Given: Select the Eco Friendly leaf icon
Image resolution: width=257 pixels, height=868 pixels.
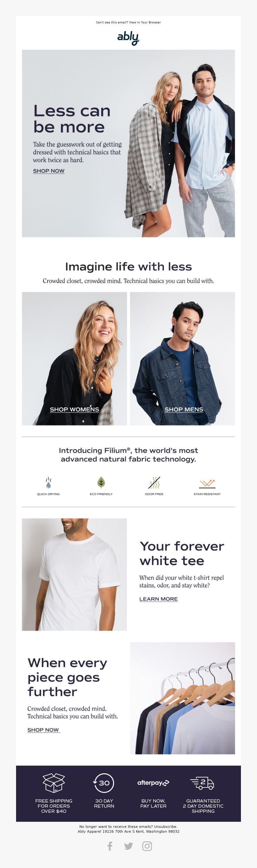Looking at the screenshot, I should (x=101, y=482).
